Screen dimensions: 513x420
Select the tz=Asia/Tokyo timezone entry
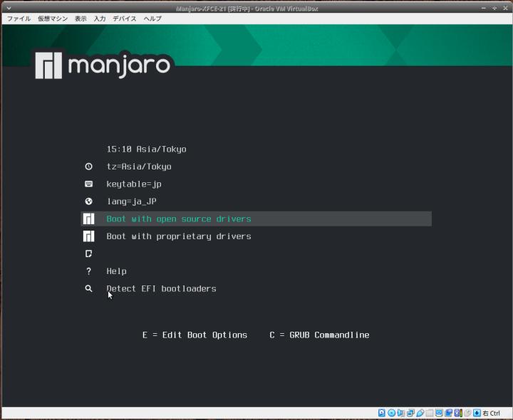(139, 167)
